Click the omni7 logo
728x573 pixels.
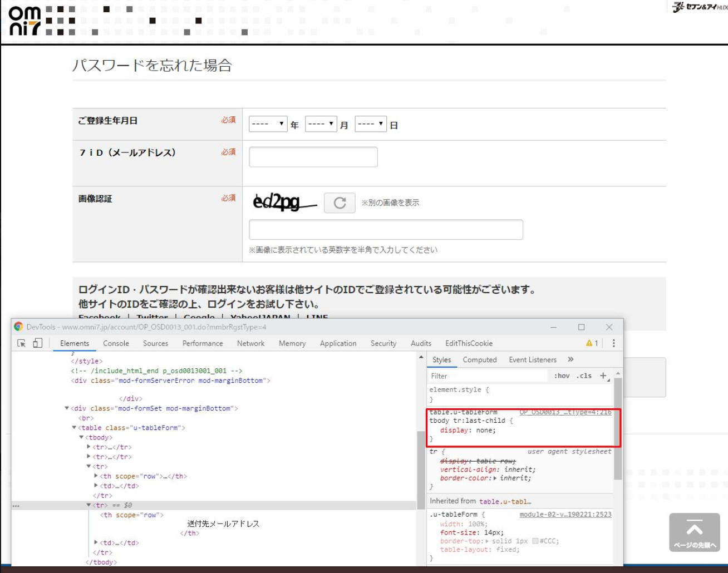pyautogui.click(x=24, y=21)
